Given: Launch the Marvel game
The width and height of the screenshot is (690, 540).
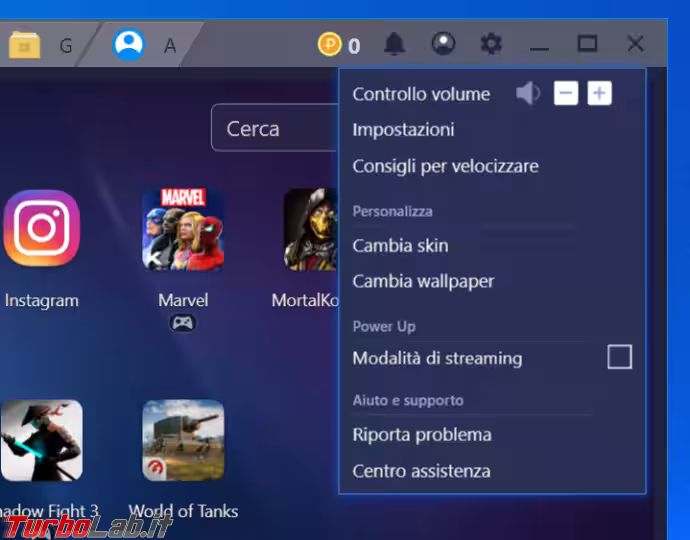Looking at the screenshot, I should (183, 229).
